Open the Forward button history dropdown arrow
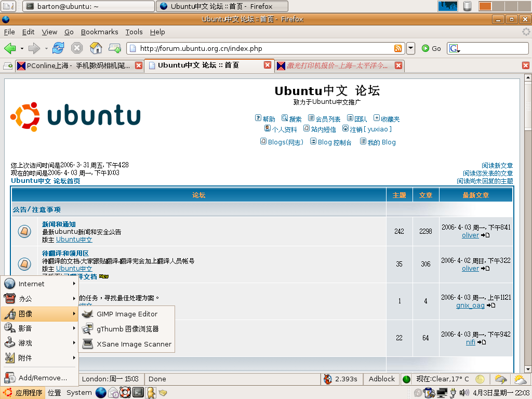The height and width of the screenshot is (399, 532). pos(46,48)
